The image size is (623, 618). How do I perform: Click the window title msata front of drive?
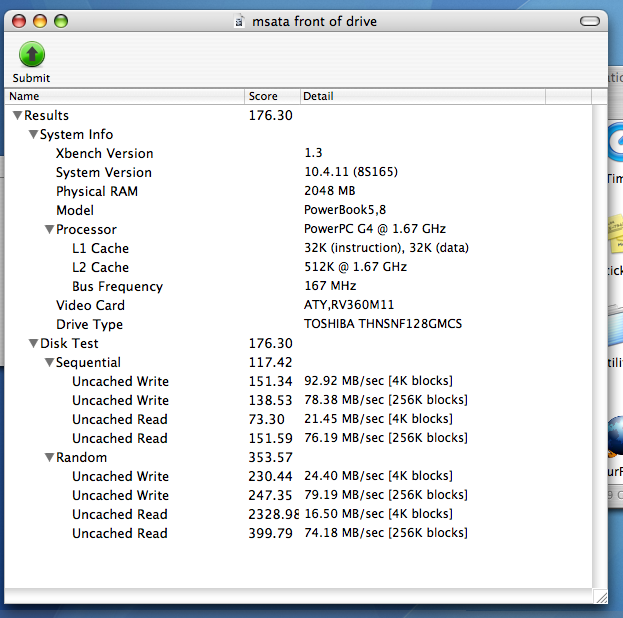coord(314,21)
